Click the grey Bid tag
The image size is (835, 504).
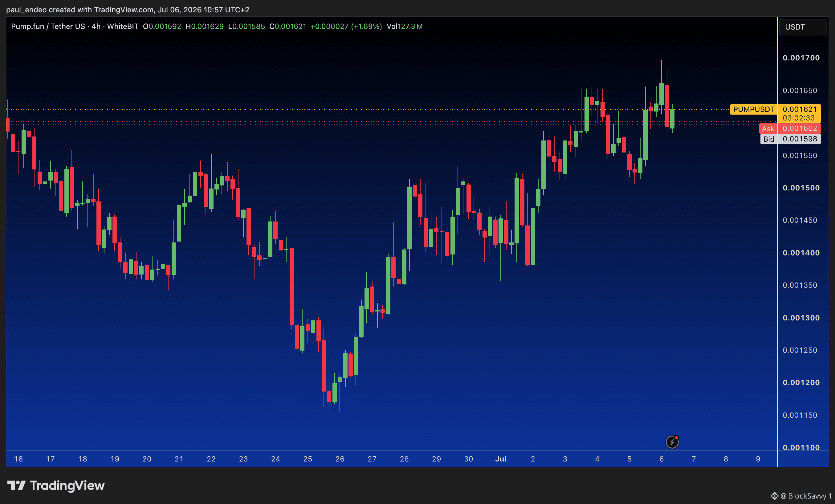click(x=768, y=139)
